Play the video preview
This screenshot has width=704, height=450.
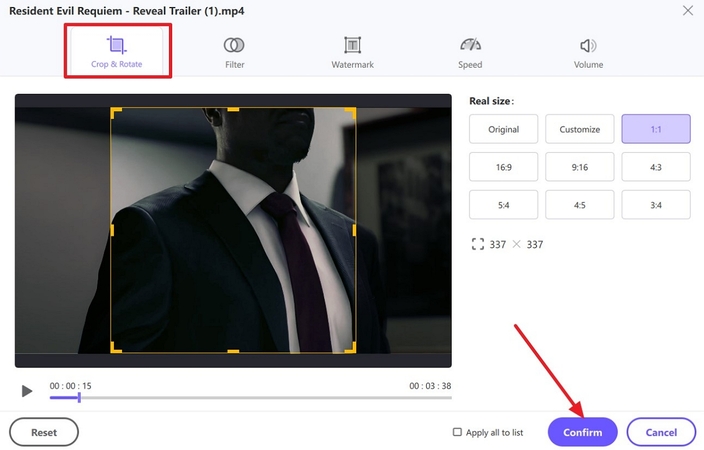(27, 391)
